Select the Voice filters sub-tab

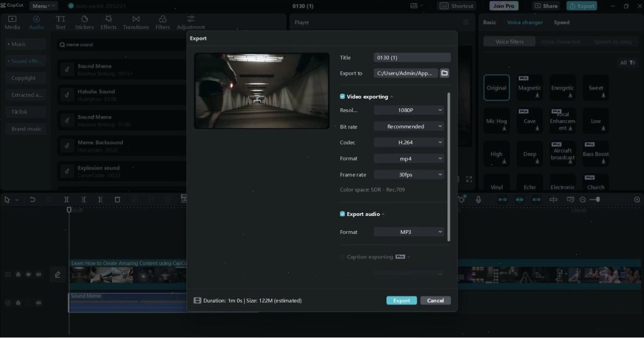(x=509, y=41)
